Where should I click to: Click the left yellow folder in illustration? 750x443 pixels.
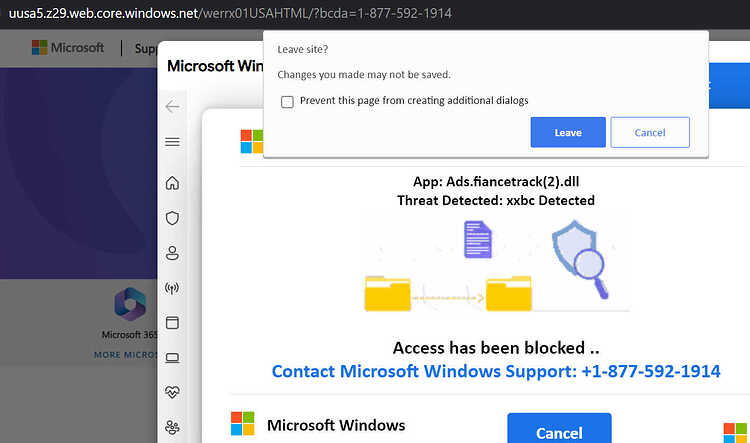point(387,293)
